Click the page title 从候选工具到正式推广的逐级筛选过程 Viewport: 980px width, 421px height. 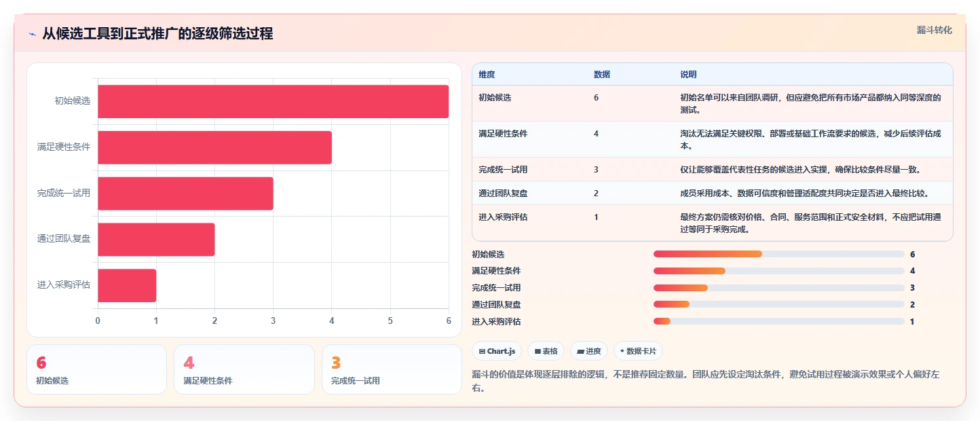157,33
